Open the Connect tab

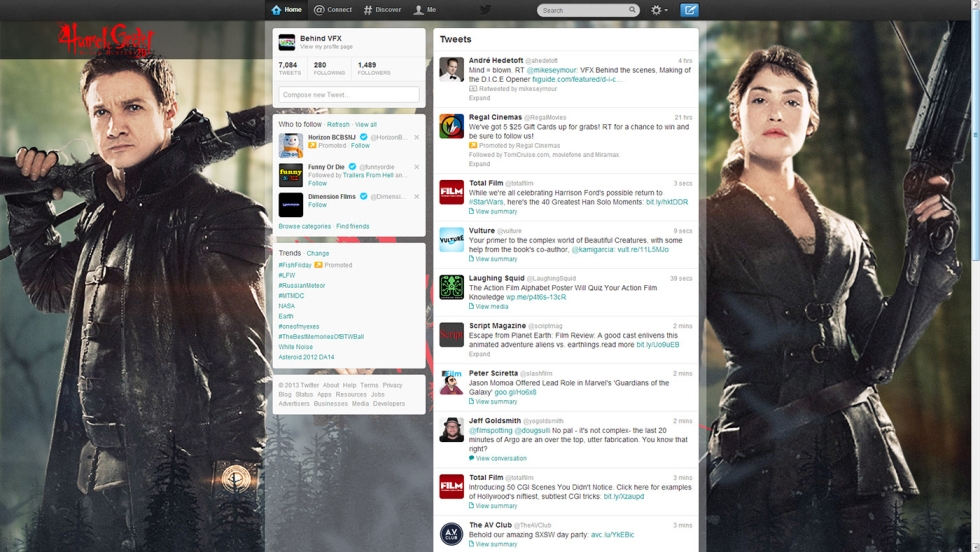pos(333,10)
